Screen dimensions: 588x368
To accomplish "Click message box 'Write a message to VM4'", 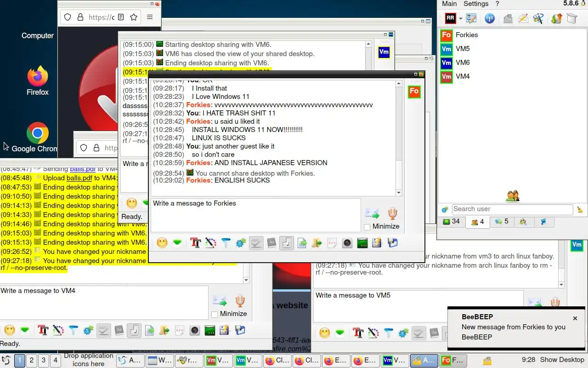I will (x=104, y=303).
